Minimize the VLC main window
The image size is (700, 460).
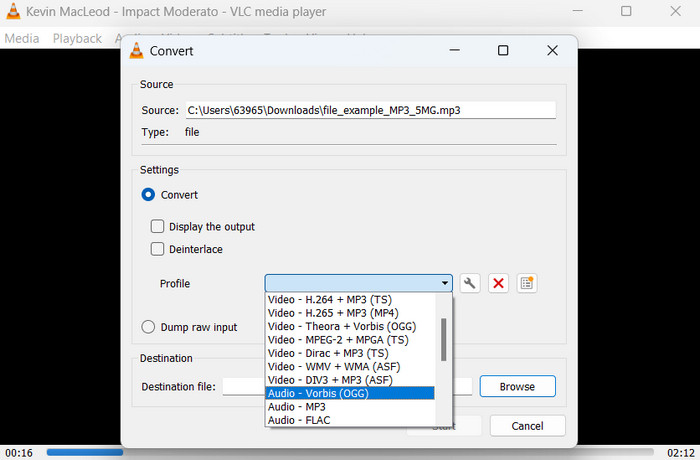pyautogui.click(x=578, y=11)
